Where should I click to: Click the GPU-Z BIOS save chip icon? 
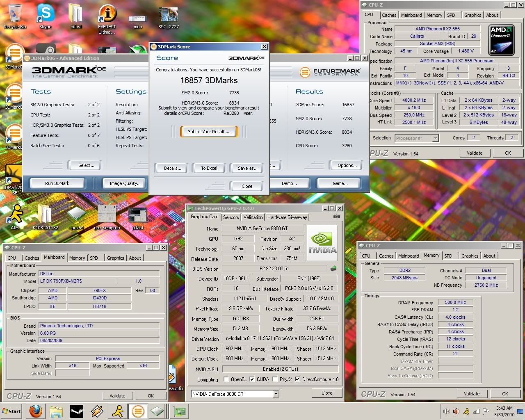(333, 269)
